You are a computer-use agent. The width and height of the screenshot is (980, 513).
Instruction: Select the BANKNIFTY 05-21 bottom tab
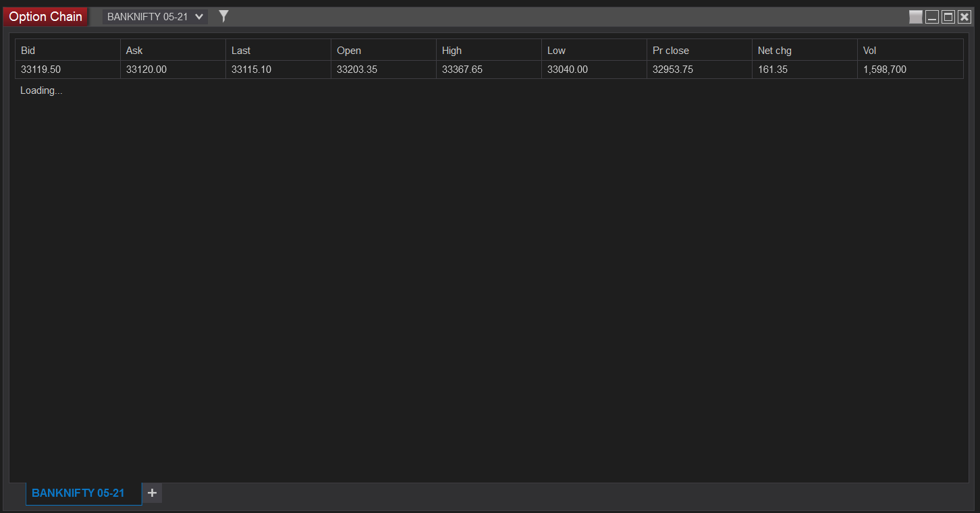coord(84,493)
